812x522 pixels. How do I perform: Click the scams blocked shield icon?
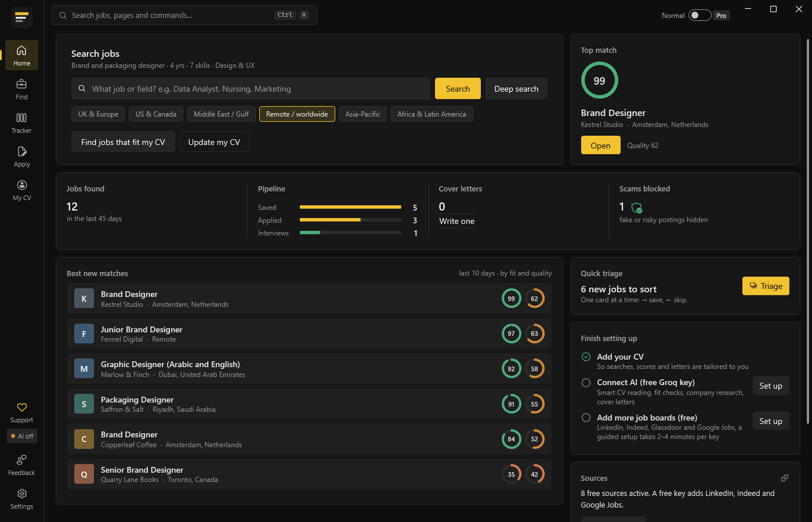(636, 208)
